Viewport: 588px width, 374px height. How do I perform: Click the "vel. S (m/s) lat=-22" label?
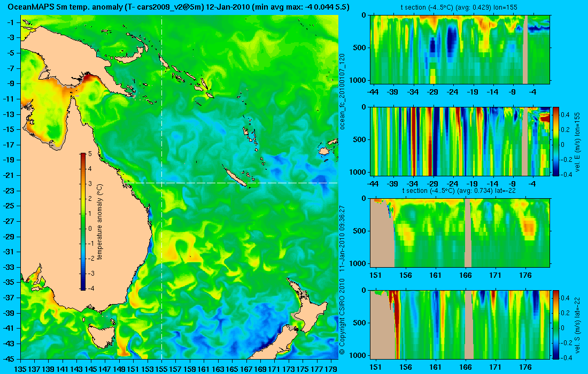[577, 324]
